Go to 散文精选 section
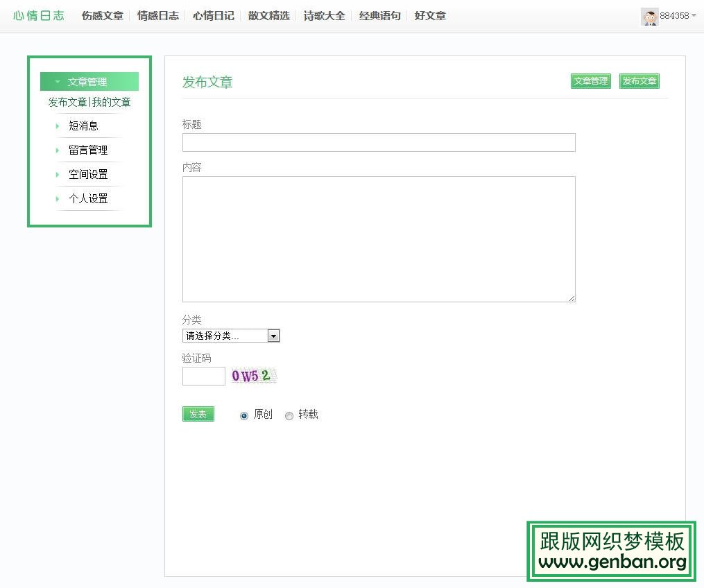This screenshot has height=588, width=704. click(269, 16)
